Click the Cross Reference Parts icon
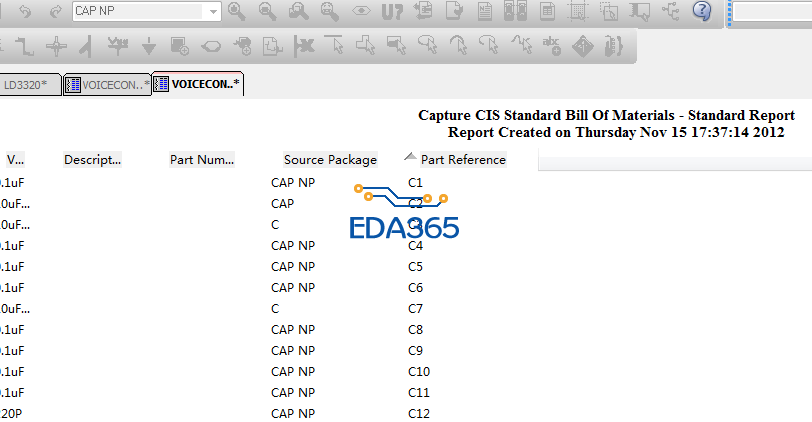Viewport: 812px width, 422px height. click(x=516, y=11)
